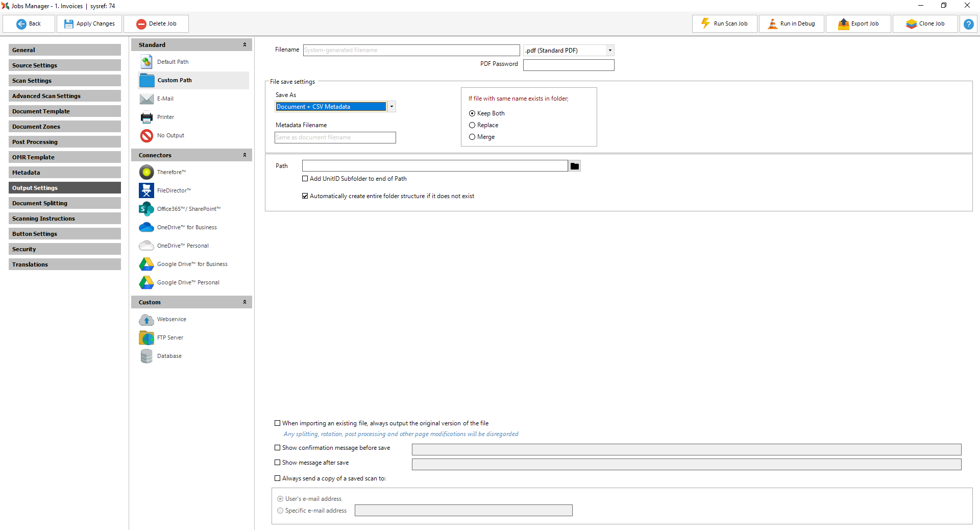Choose the Printer output icon
This screenshot has height=531, width=980.
pos(146,117)
